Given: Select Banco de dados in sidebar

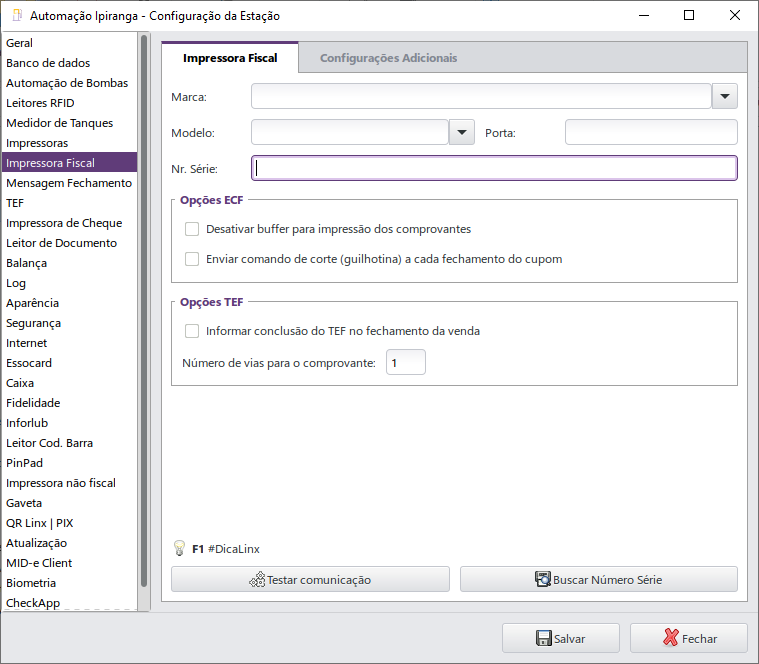Looking at the screenshot, I should 69,63.
